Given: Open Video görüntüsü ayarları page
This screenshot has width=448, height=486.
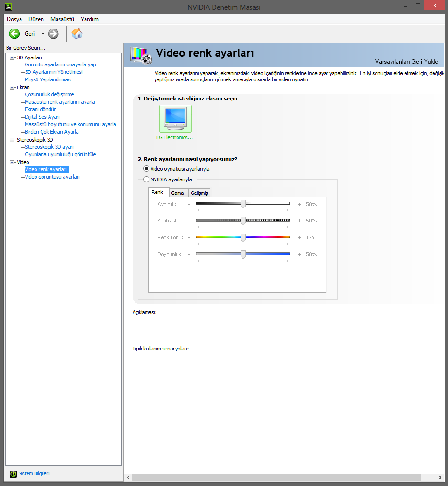Looking at the screenshot, I should coord(52,177).
